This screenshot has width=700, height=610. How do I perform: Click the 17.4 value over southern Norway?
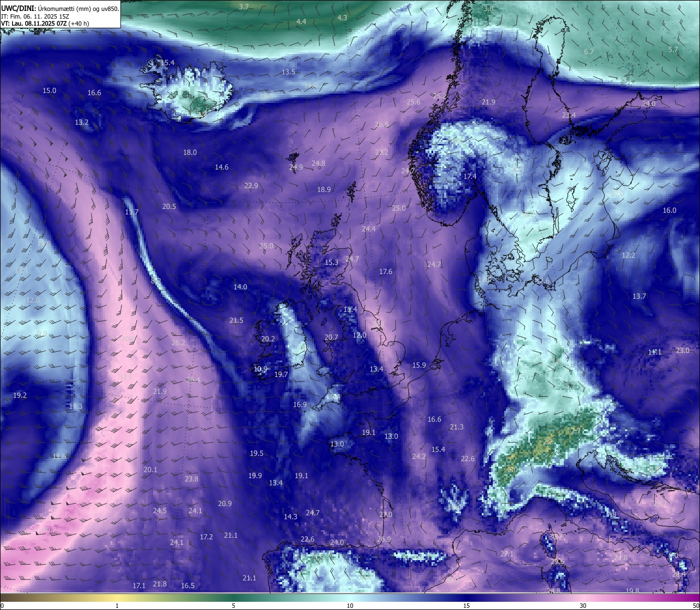coord(470,177)
